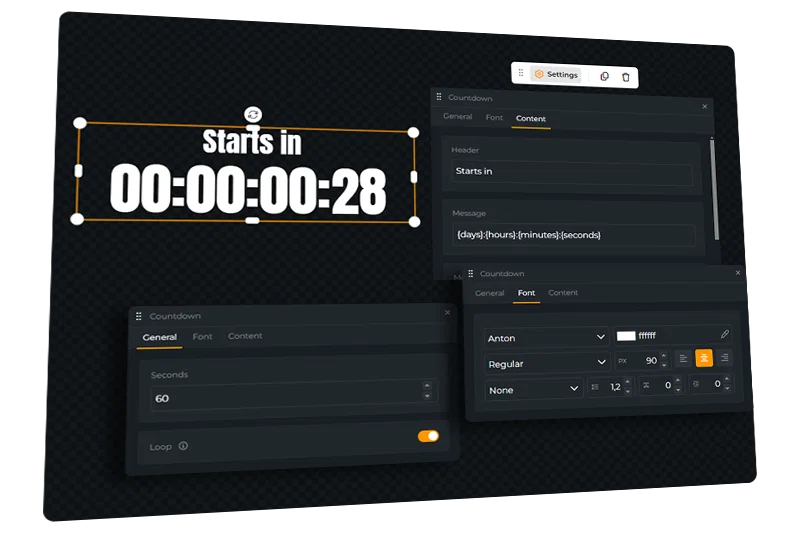
Task: Click the rotate handle above the countdown widget
Action: click(253, 115)
